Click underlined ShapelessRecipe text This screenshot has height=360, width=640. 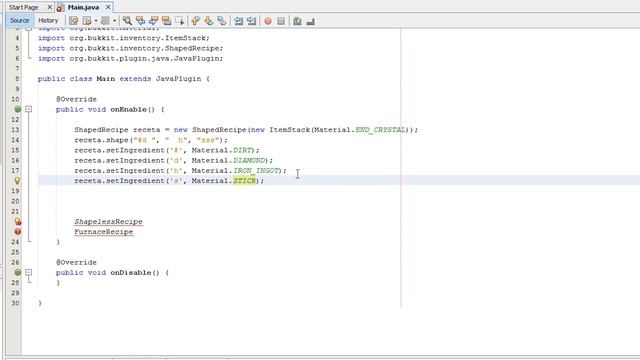108,222
